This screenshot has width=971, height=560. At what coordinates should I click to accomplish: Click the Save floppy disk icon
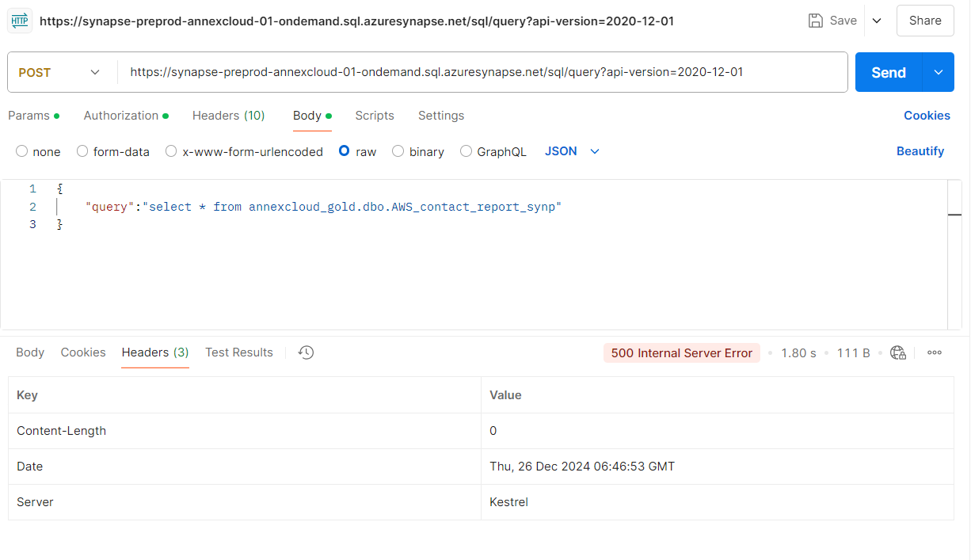coord(816,21)
